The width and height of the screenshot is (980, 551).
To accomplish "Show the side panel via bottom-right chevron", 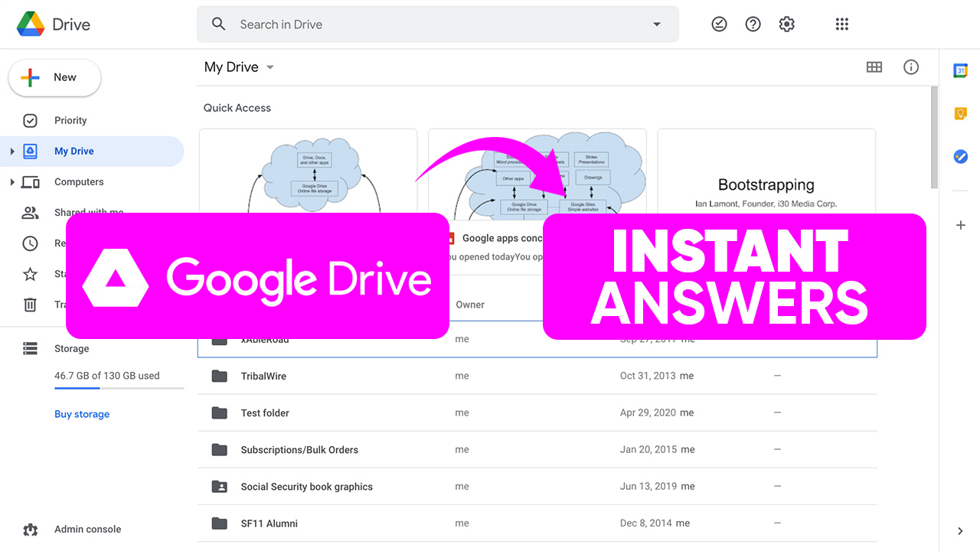I will pos(959,530).
